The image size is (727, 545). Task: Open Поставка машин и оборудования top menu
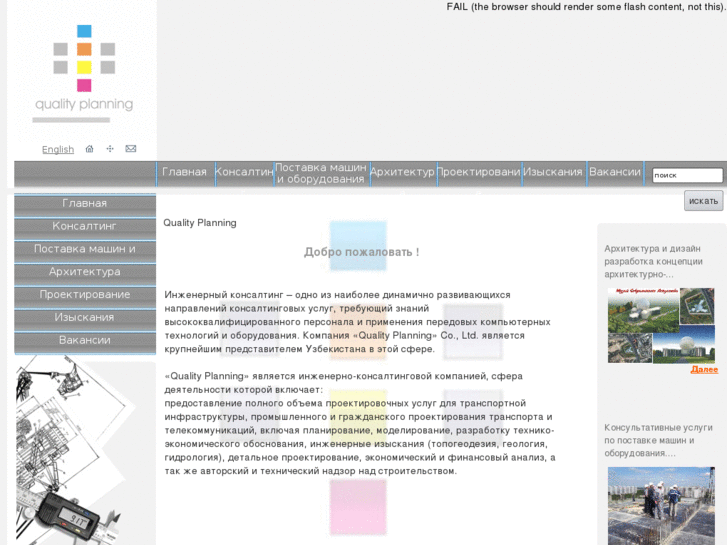coord(321,173)
